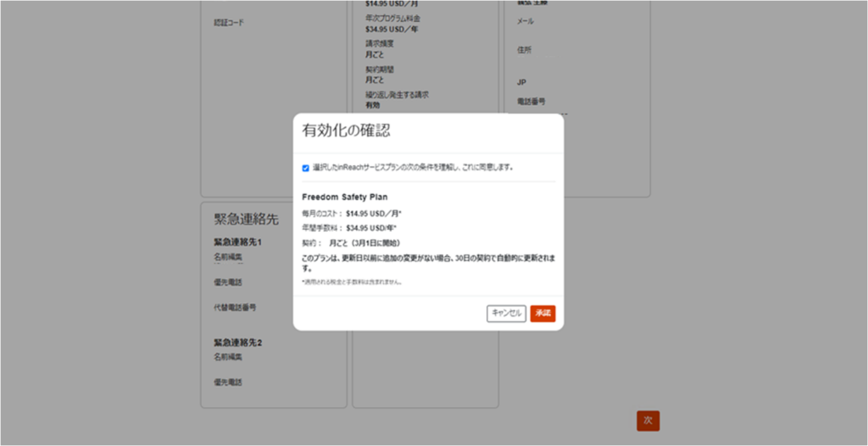The image size is (868, 446).
Task: Click the 請求頻度 billing frequency label
Action: click(x=380, y=43)
